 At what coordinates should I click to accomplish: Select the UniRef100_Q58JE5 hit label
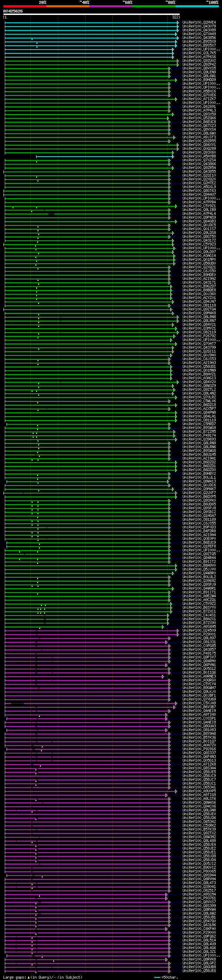(199, 772)
